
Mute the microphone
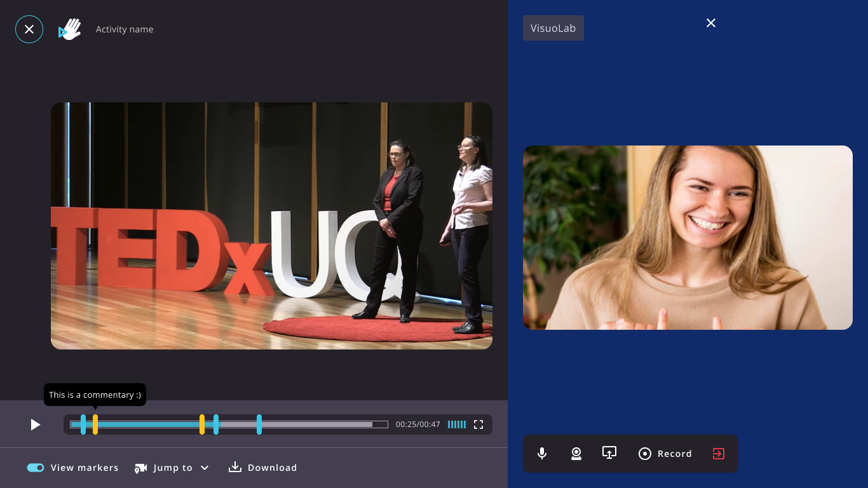coord(542,454)
